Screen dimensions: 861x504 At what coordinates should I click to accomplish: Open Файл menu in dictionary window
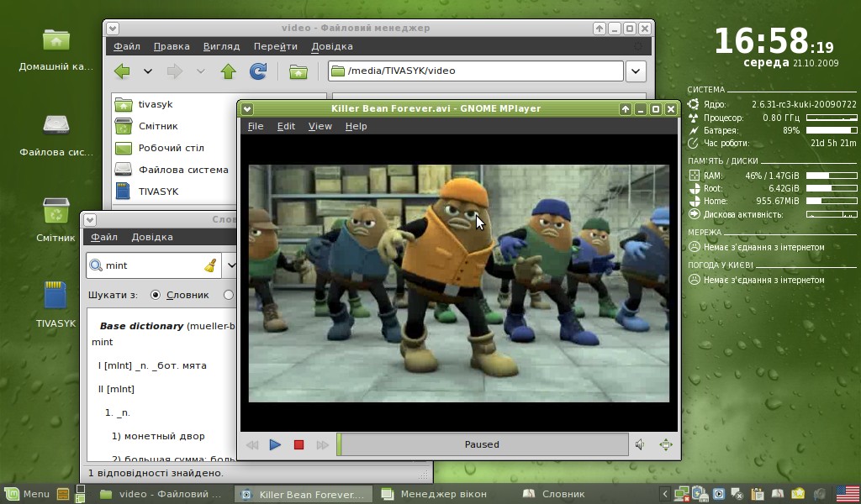103,237
